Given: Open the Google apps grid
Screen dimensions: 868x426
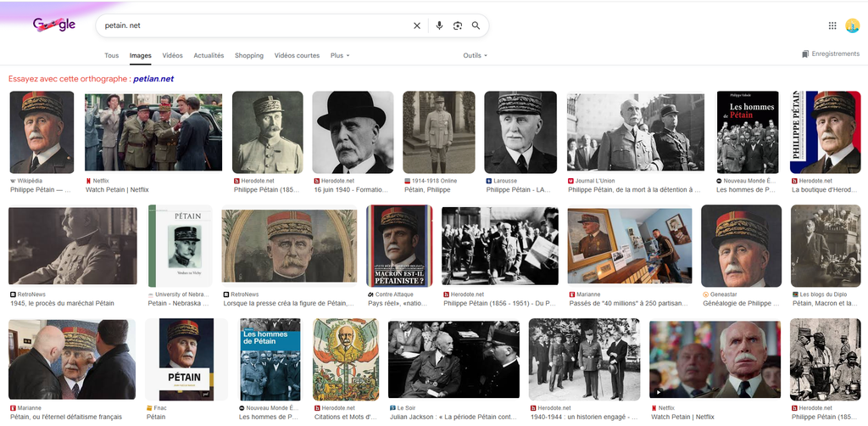Looking at the screenshot, I should [832, 25].
